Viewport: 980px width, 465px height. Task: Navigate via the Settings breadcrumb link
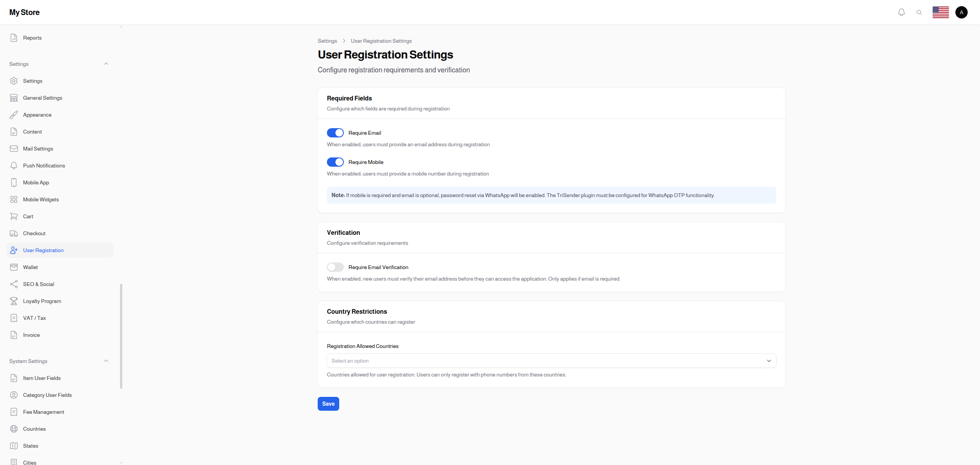[x=327, y=41]
